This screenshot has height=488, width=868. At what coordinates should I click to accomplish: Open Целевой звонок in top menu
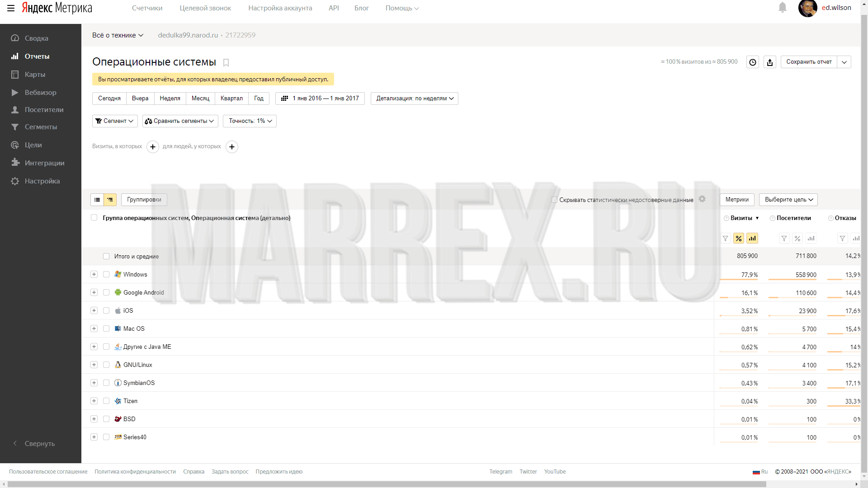coord(205,8)
